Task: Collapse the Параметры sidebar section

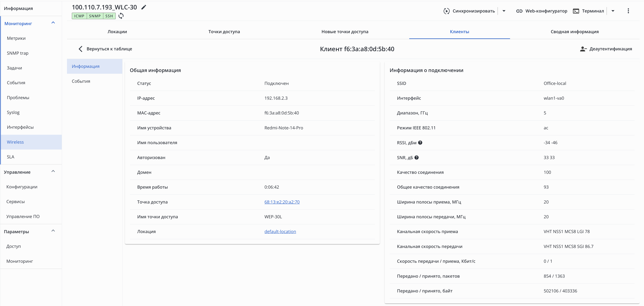Action: [53, 231]
